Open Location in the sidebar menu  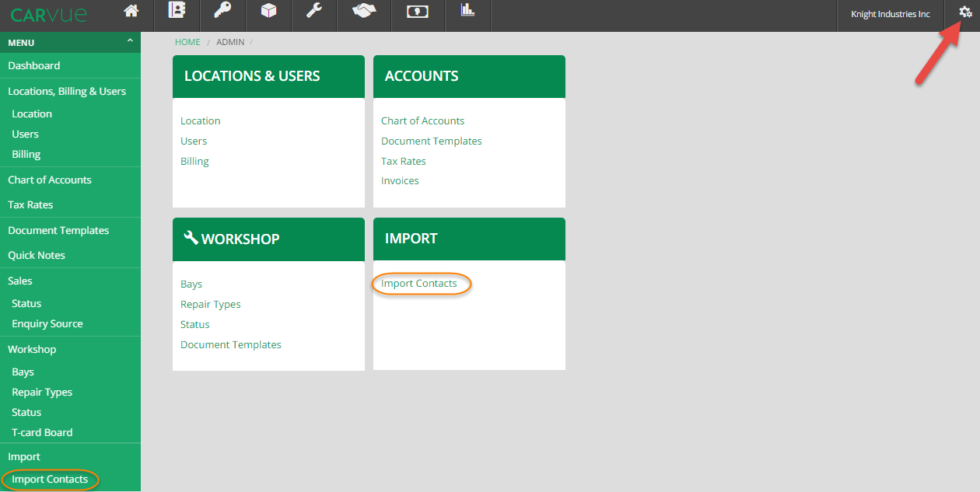tap(32, 113)
